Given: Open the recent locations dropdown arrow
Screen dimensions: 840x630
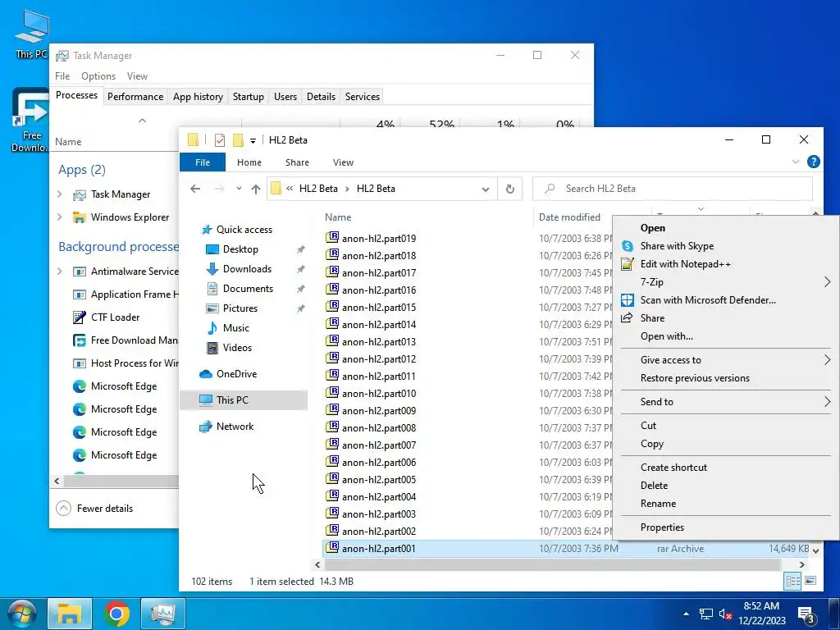Looking at the screenshot, I should 239,189.
